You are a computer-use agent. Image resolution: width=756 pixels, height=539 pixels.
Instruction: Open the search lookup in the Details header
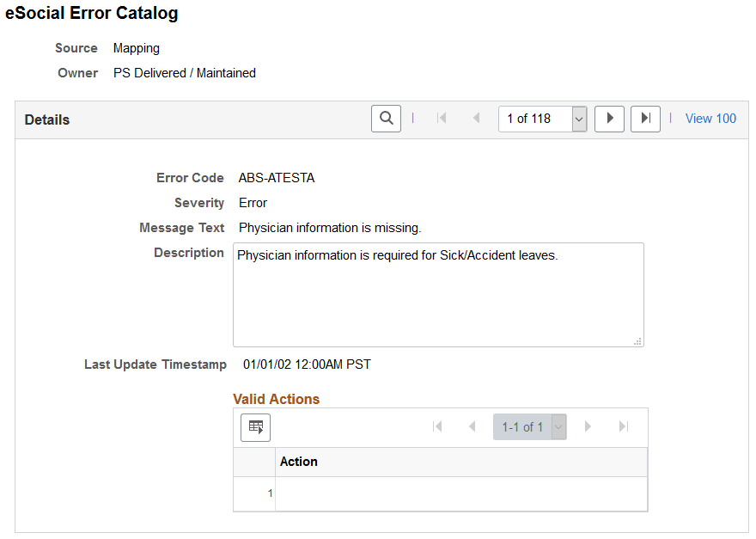386,118
